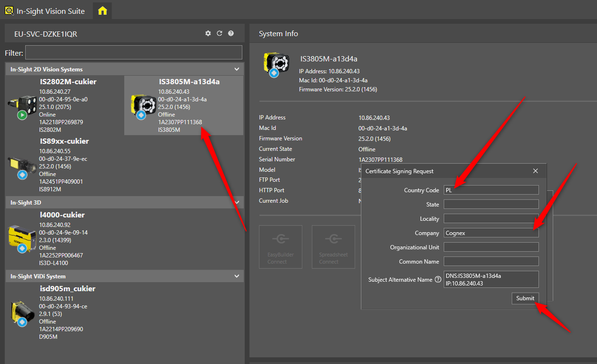Open settings gear in EU-SVC-DZKE1IQR panel

pyautogui.click(x=208, y=33)
